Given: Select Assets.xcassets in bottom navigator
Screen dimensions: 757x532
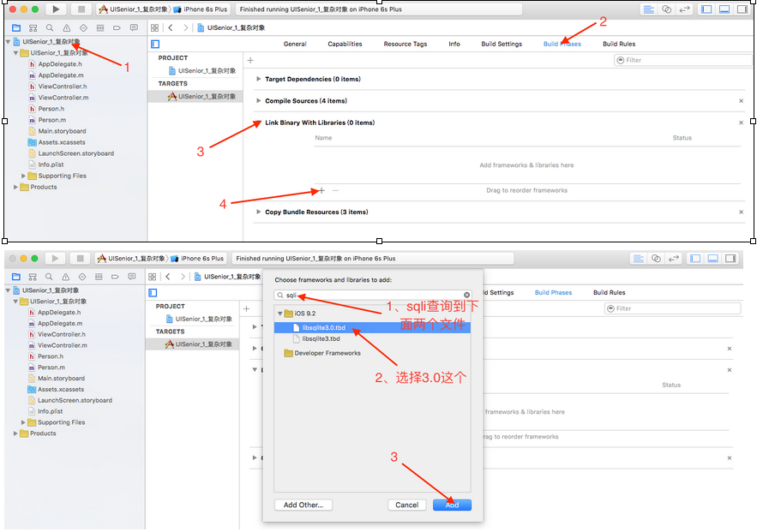Looking at the screenshot, I should (x=61, y=389).
